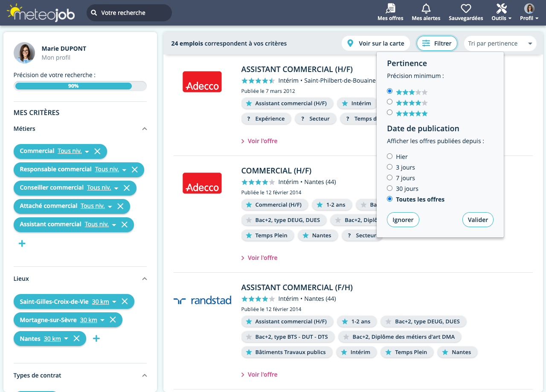Image resolution: width=546 pixels, height=392 pixels.
Task: Open Mes offres from the top bar
Action: click(390, 12)
